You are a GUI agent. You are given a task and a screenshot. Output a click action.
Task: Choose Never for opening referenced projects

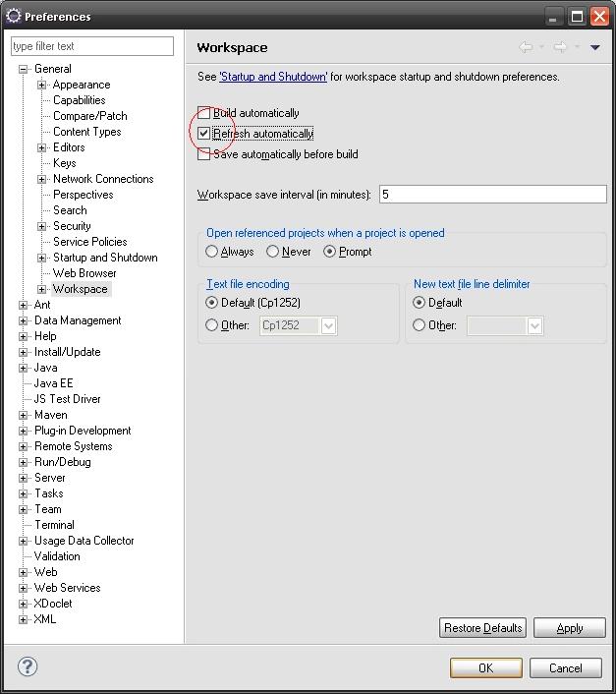tap(272, 252)
